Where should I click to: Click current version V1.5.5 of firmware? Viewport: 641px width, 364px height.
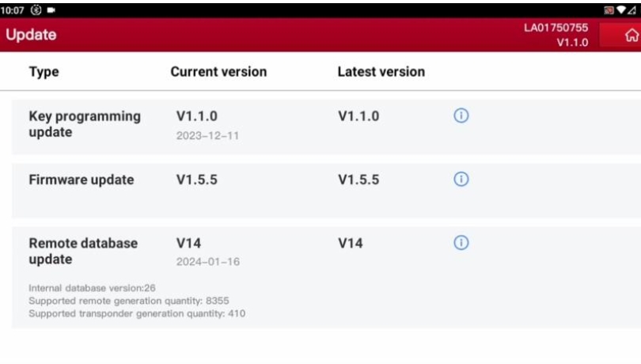coord(197,180)
